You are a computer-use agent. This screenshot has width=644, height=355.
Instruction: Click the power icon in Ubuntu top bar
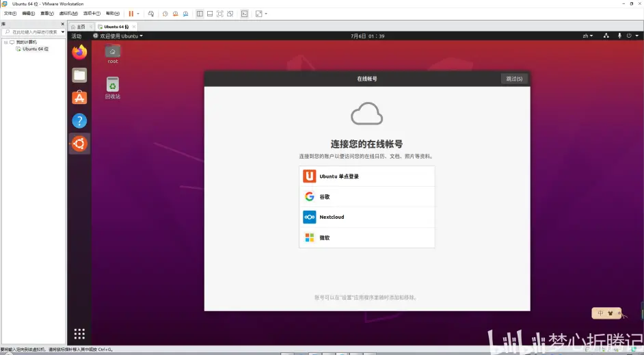[629, 36]
